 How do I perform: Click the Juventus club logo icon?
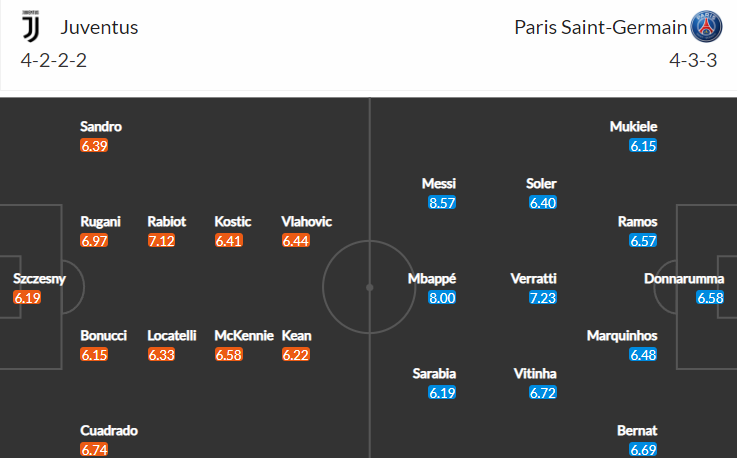[31, 27]
